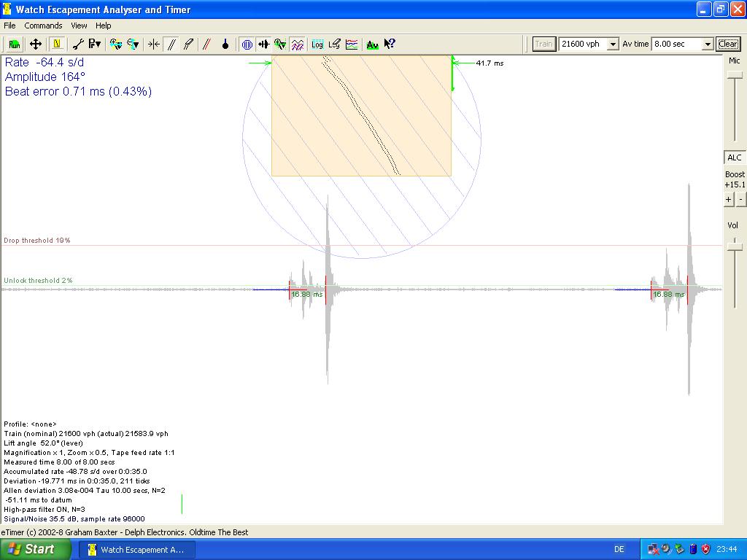Click the Log icon in toolbar
Screen dimensions: 747x560
coord(317,44)
